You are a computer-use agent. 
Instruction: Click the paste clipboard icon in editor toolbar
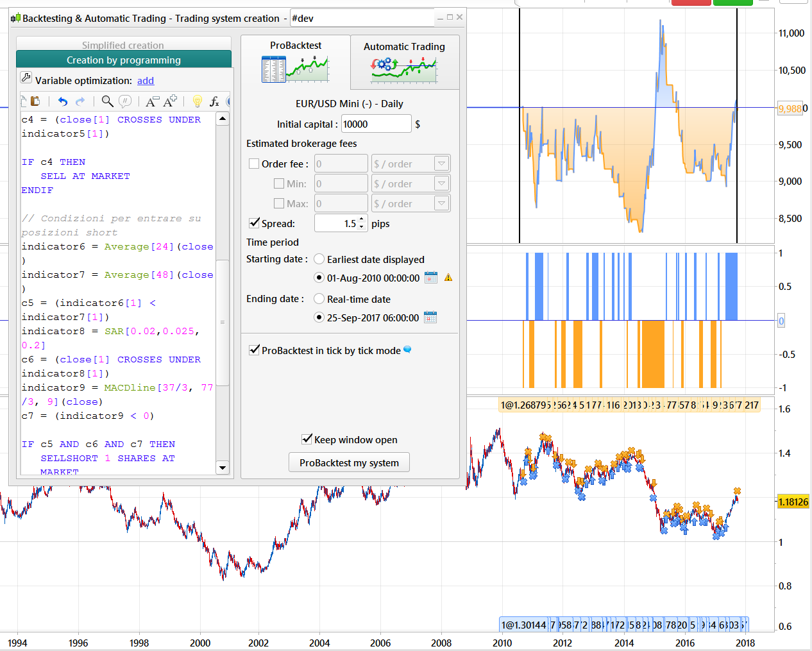pyautogui.click(x=35, y=101)
